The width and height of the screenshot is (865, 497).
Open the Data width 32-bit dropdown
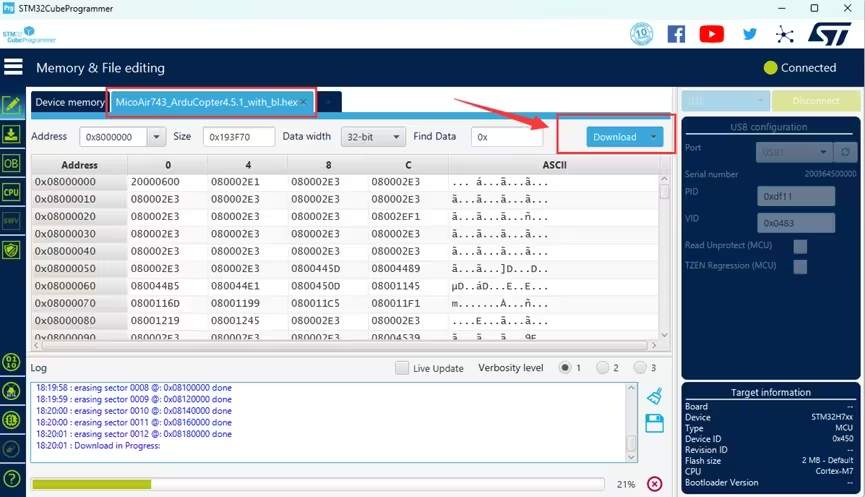tap(373, 137)
